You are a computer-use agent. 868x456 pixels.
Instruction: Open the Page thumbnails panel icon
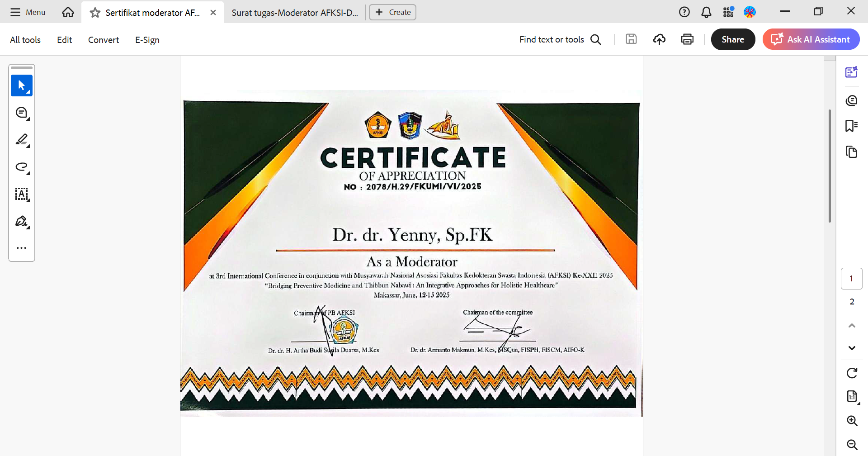pos(852,152)
